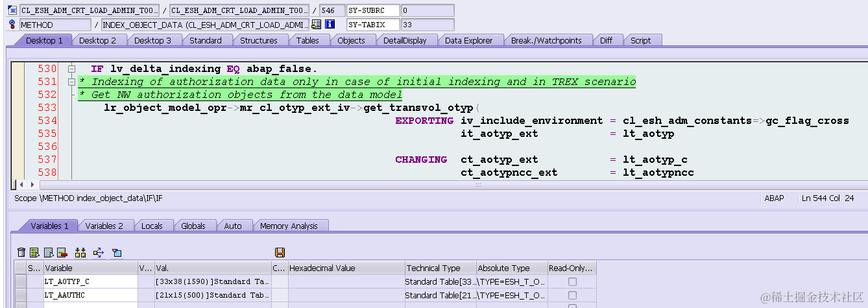Open the Structures tab
This screenshot has height=308, width=868.
click(x=259, y=40)
